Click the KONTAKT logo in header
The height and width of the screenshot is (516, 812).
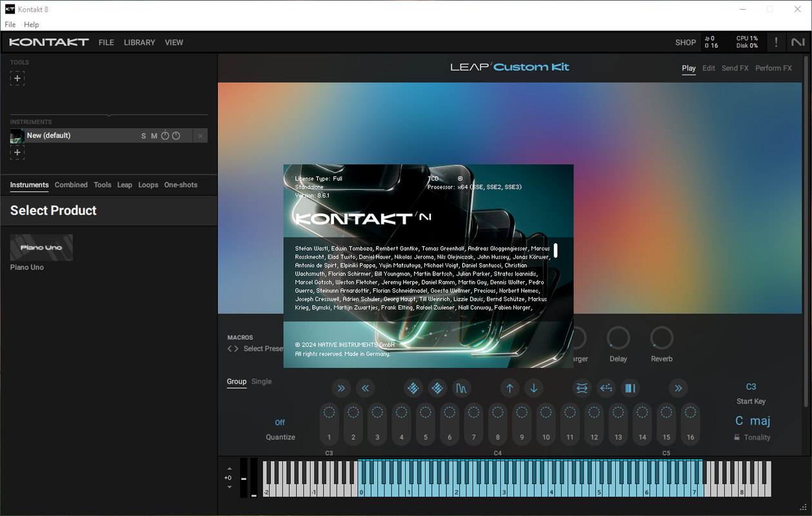click(49, 42)
